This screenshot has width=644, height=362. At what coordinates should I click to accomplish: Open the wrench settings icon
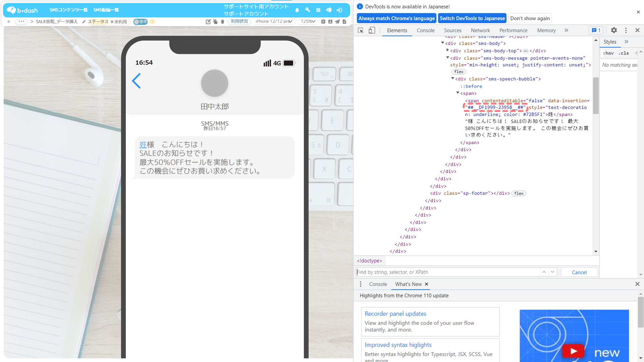[308, 10]
